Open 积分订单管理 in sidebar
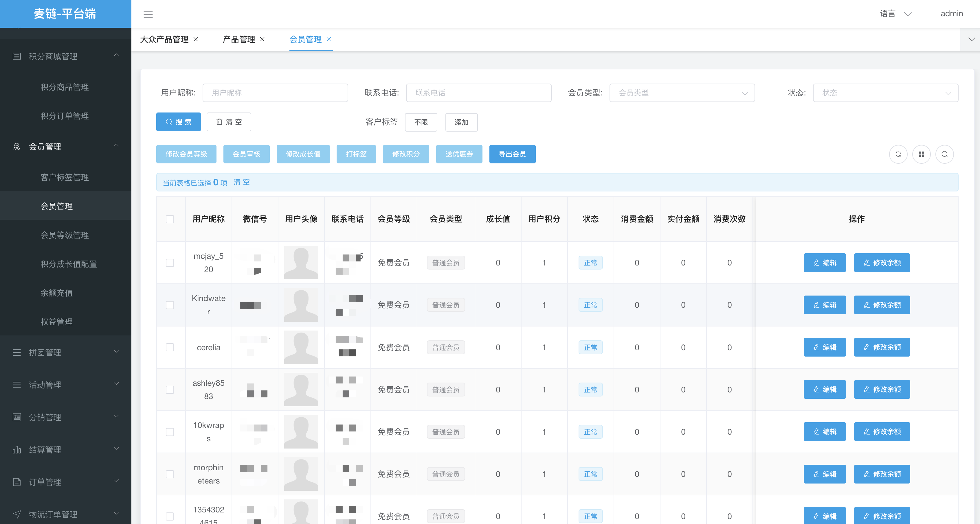Image resolution: width=980 pixels, height=524 pixels. point(65,116)
